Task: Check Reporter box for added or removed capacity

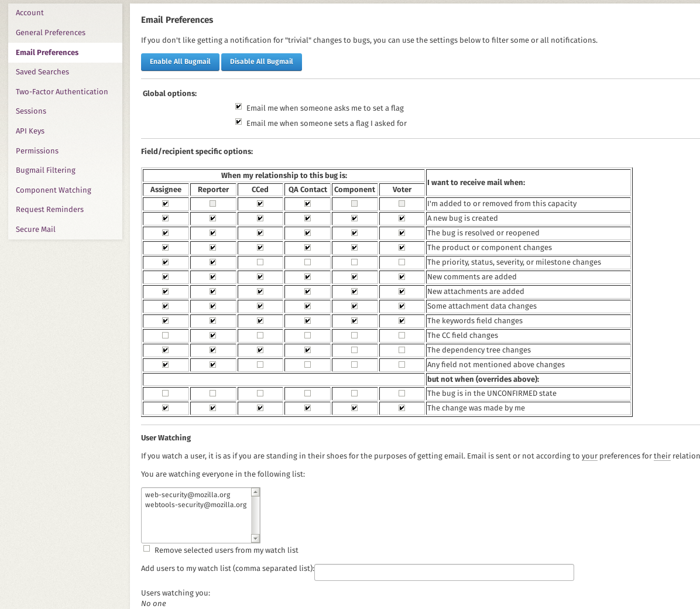Action: coord(212,203)
